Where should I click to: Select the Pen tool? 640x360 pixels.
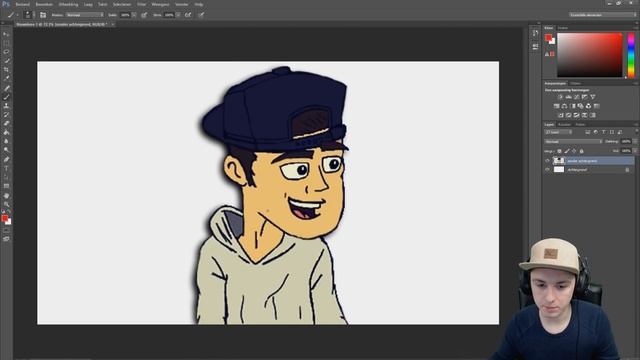pos(6,160)
